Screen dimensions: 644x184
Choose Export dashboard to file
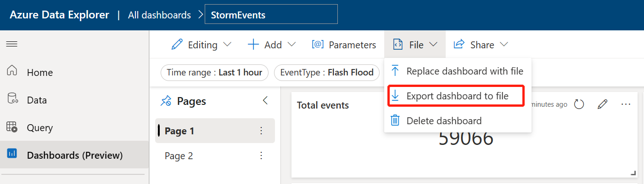(x=457, y=96)
